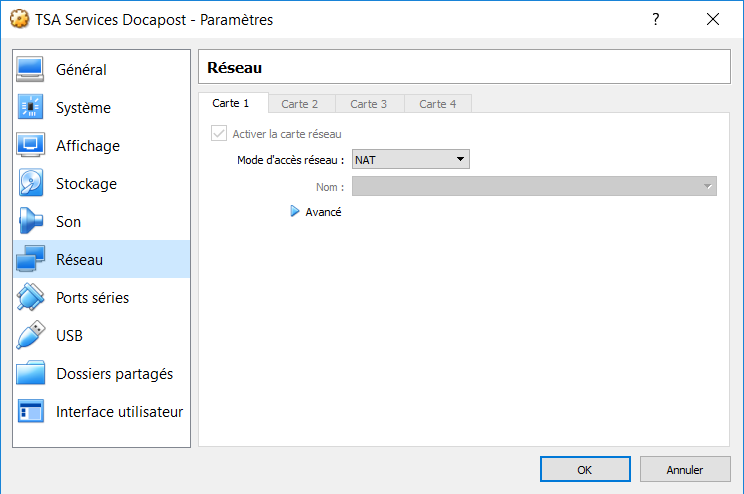Select Ports séries connector icon
The image size is (744, 494).
pyautogui.click(x=30, y=297)
